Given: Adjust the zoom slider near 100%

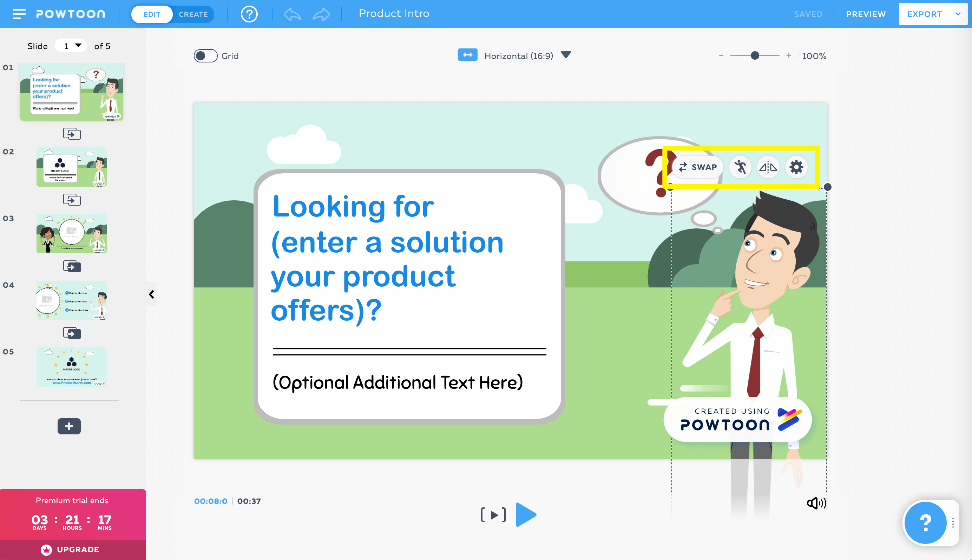Looking at the screenshot, I should click(754, 55).
